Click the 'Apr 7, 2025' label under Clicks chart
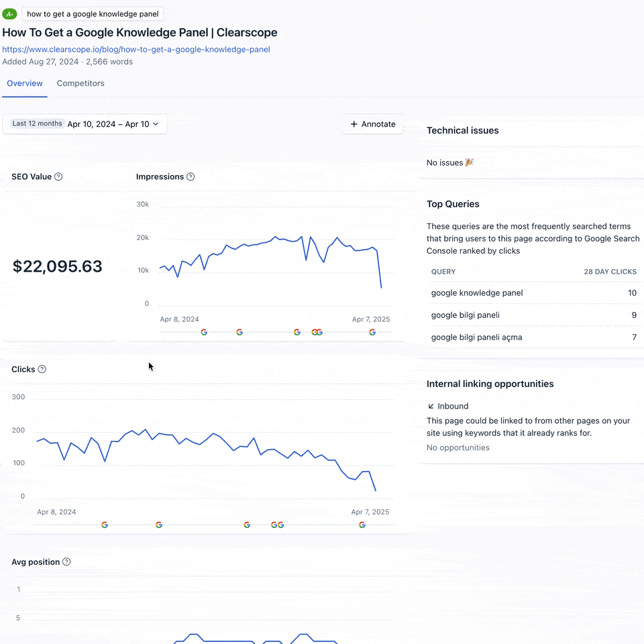 pyautogui.click(x=370, y=512)
